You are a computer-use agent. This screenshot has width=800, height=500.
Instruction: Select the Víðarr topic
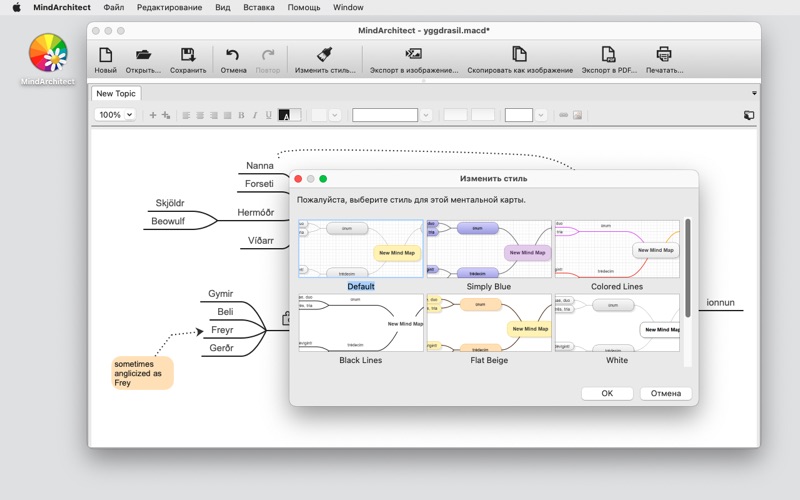[x=261, y=240]
